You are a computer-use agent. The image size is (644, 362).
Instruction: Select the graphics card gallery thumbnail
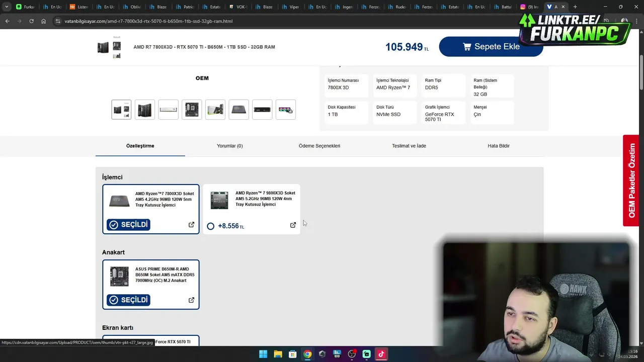pyautogui.click(x=215, y=110)
